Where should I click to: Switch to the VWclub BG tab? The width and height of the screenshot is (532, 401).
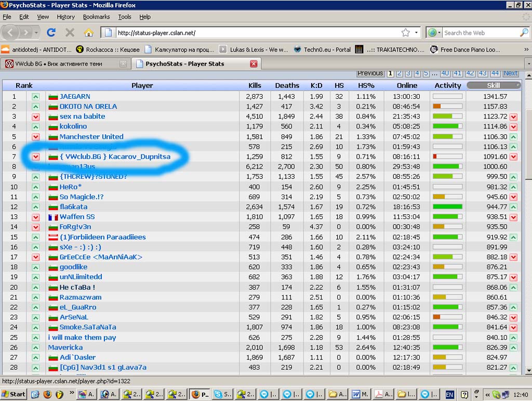pos(62,64)
